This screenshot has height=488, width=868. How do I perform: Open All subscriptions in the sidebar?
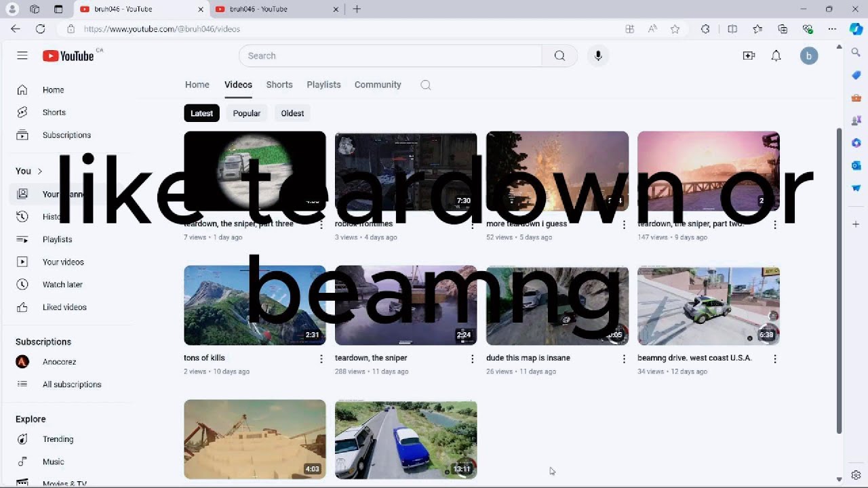point(71,384)
